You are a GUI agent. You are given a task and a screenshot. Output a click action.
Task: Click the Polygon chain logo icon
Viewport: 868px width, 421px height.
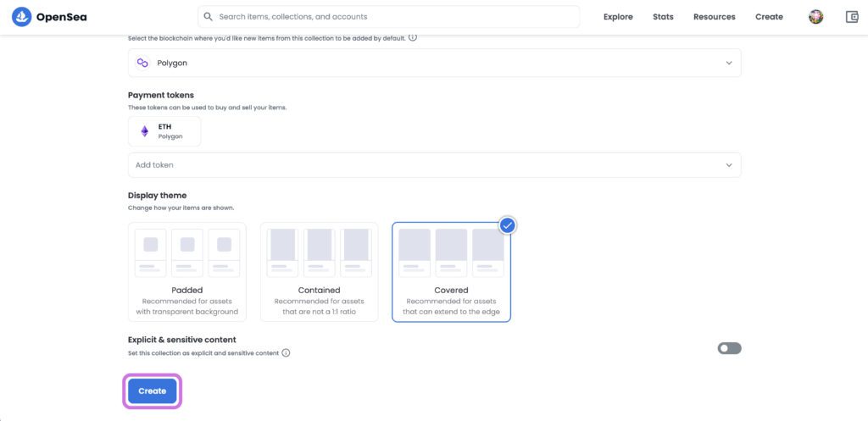[x=142, y=63]
